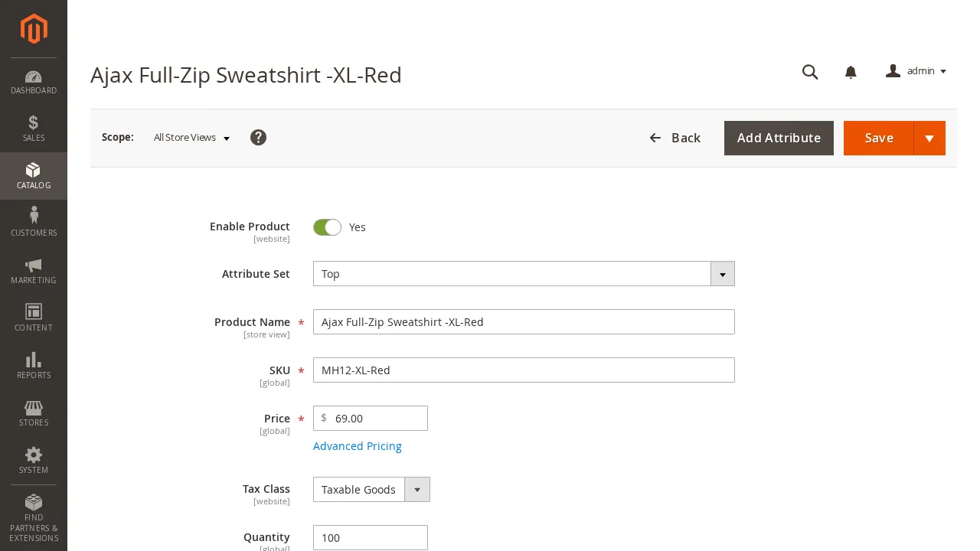This screenshot has width=980, height=551.
Task: Focus the Price input field
Action: pos(371,419)
